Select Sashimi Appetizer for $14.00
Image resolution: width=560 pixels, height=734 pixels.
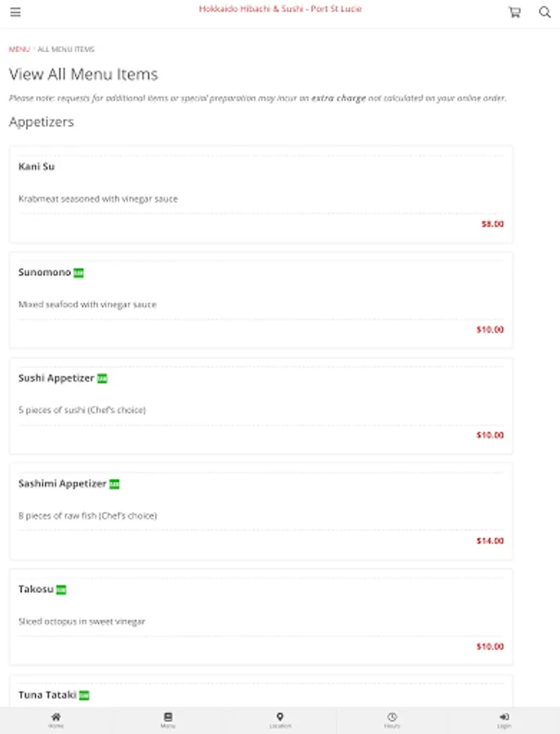(261, 511)
